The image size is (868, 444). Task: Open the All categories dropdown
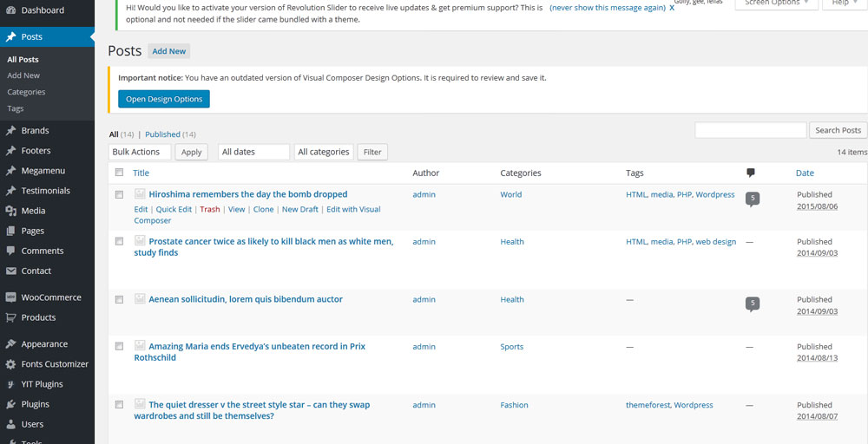324,152
